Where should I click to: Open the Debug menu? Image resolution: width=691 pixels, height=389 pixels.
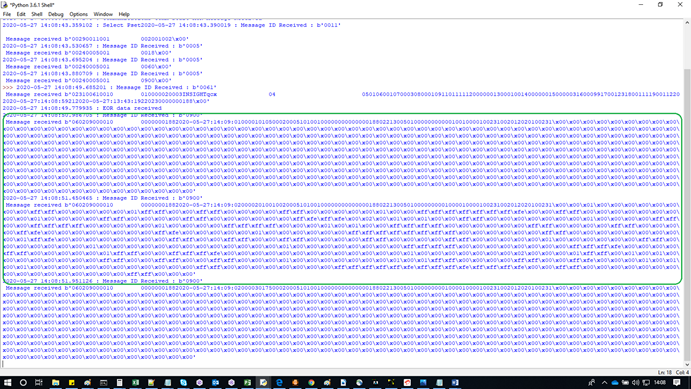pyautogui.click(x=56, y=14)
